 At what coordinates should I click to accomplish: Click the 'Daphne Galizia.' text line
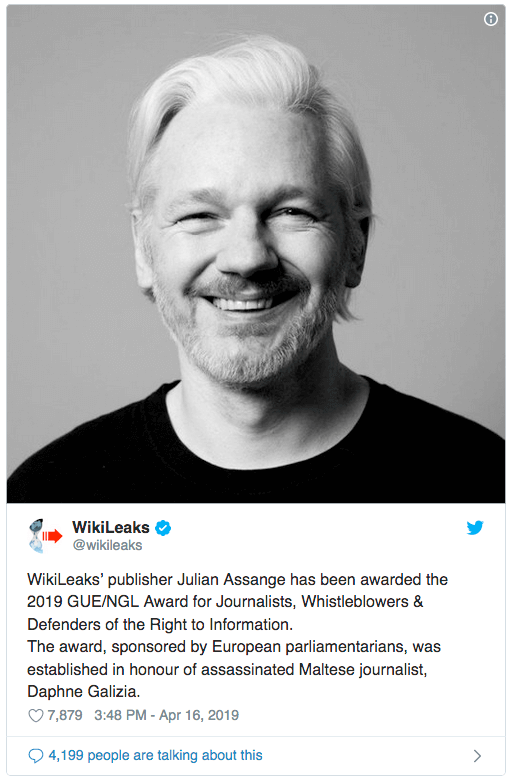(x=83, y=692)
